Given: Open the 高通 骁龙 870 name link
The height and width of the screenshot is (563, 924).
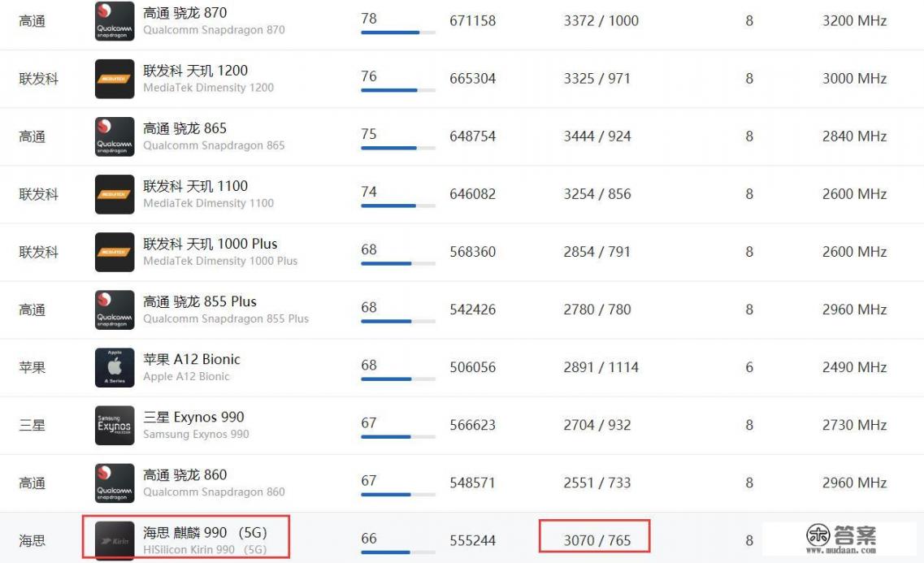Looking at the screenshot, I should (185, 13).
